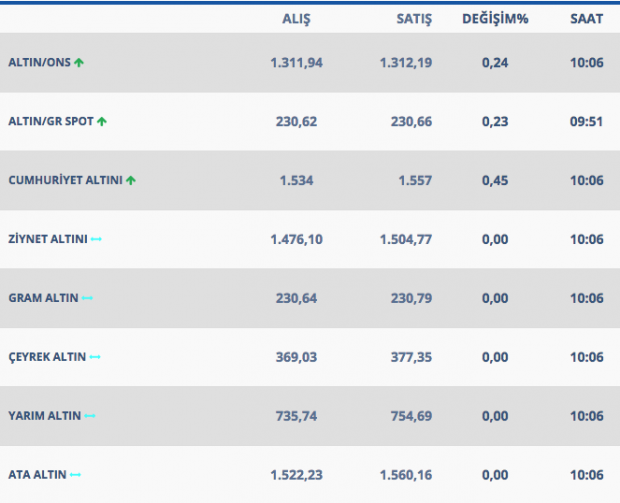This screenshot has width=620, height=503.
Task: Open the ÇEYREK ALTIN link
Action: point(47,357)
